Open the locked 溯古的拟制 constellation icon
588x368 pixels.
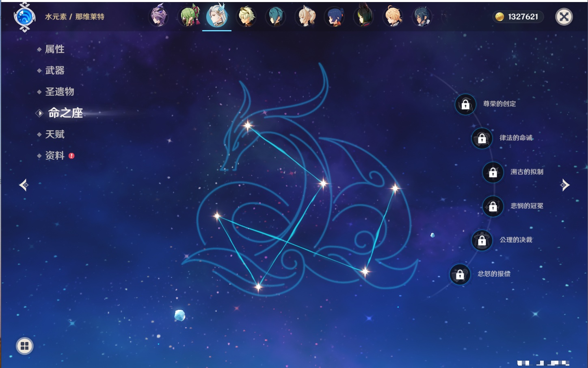click(493, 172)
